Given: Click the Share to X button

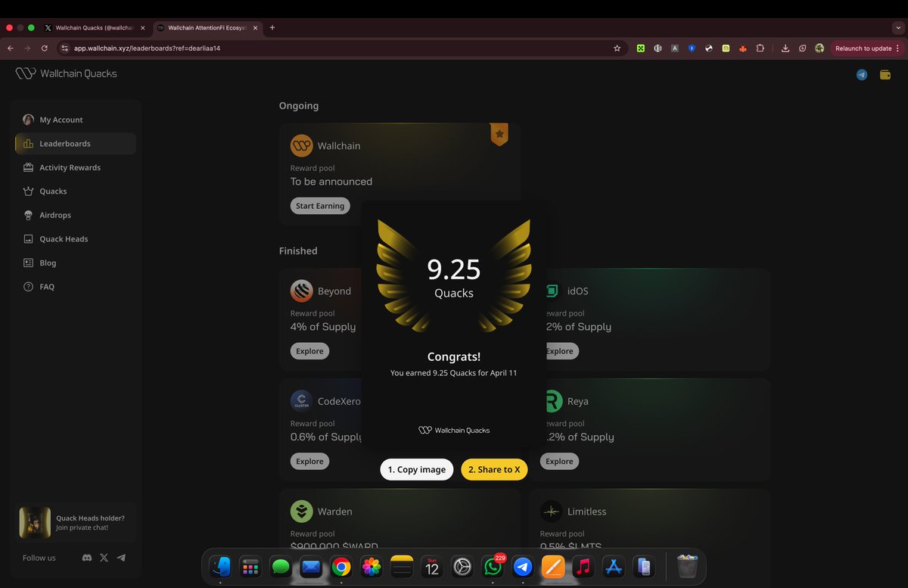Looking at the screenshot, I should (x=494, y=469).
